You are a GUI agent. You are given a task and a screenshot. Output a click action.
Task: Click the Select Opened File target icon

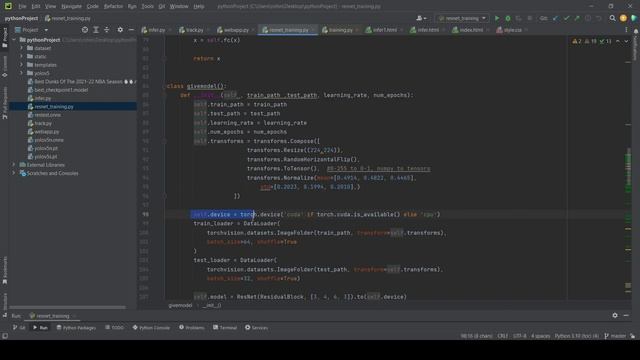pyautogui.click(x=84, y=30)
